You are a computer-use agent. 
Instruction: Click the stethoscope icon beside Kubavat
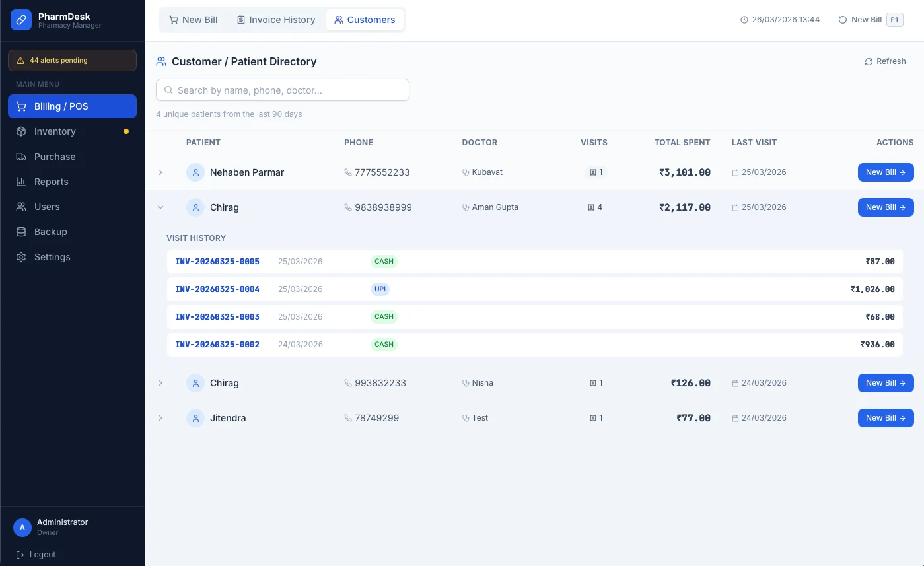(466, 172)
